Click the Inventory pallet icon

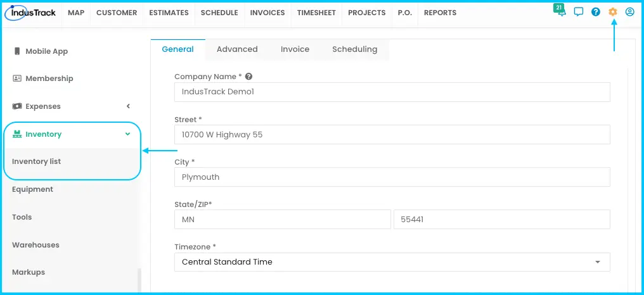click(17, 134)
